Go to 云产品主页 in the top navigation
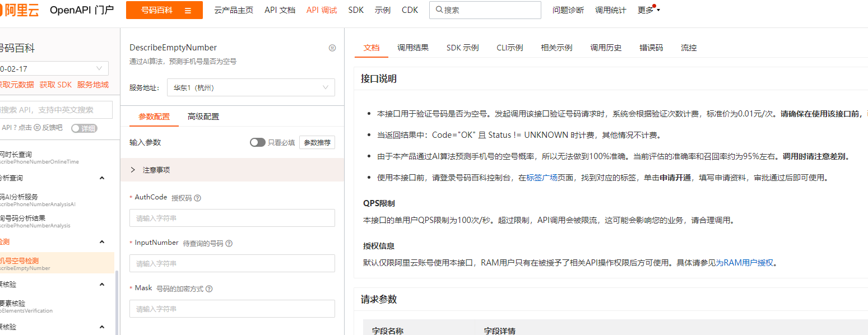Image resolution: width=868 pixels, height=335 pixels. pyautogui.click(x=234, y=10)
